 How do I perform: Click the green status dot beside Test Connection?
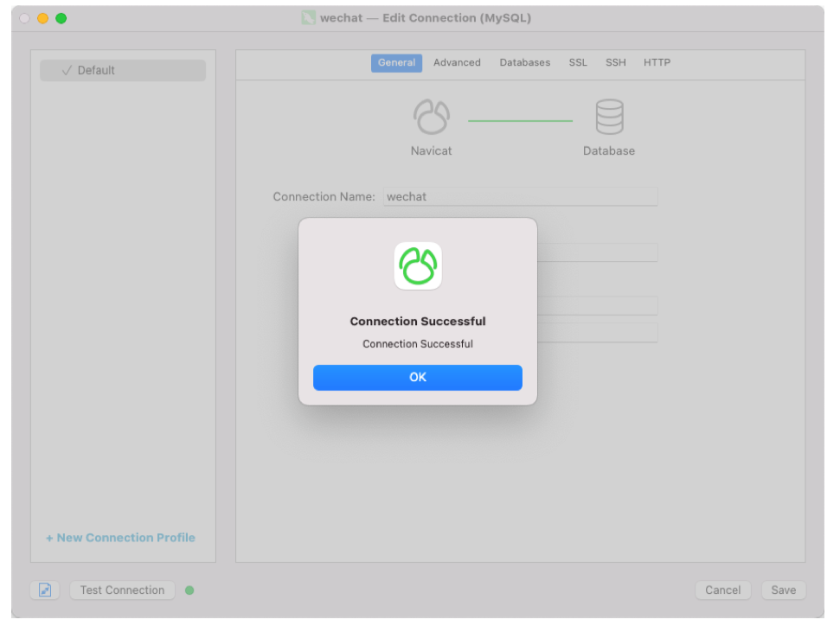[189, 590]
